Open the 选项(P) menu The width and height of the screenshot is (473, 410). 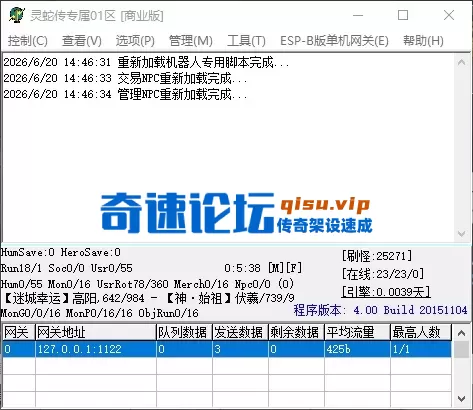point(135,41)
